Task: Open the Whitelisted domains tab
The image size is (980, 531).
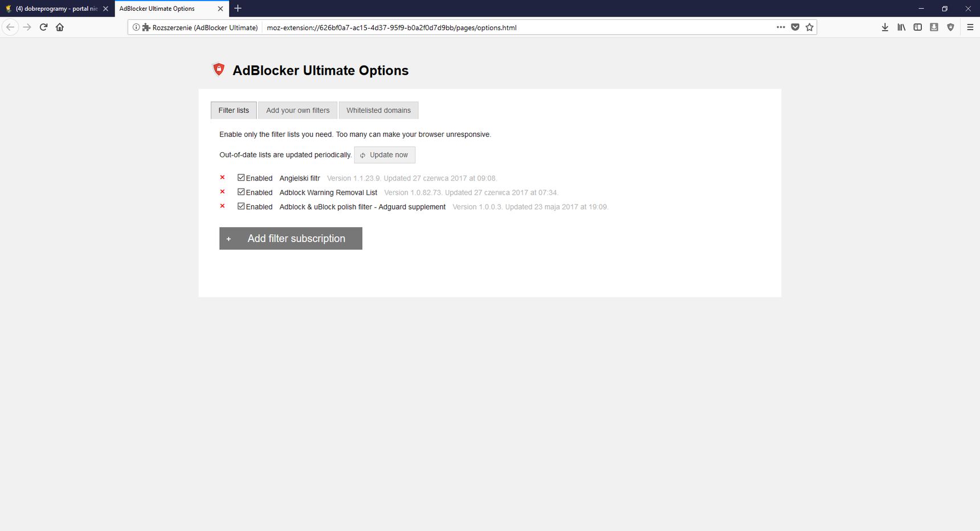Action: tap(378, 111)
